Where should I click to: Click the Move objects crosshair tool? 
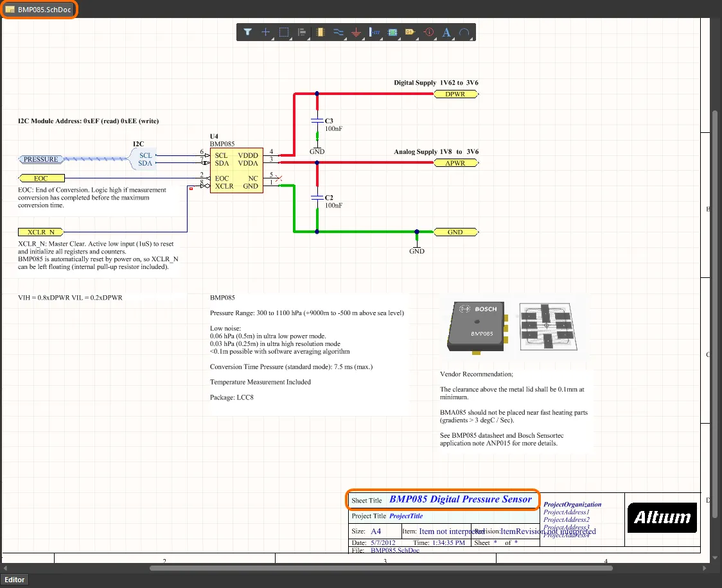pyautogui.click(x=266, y=31)
